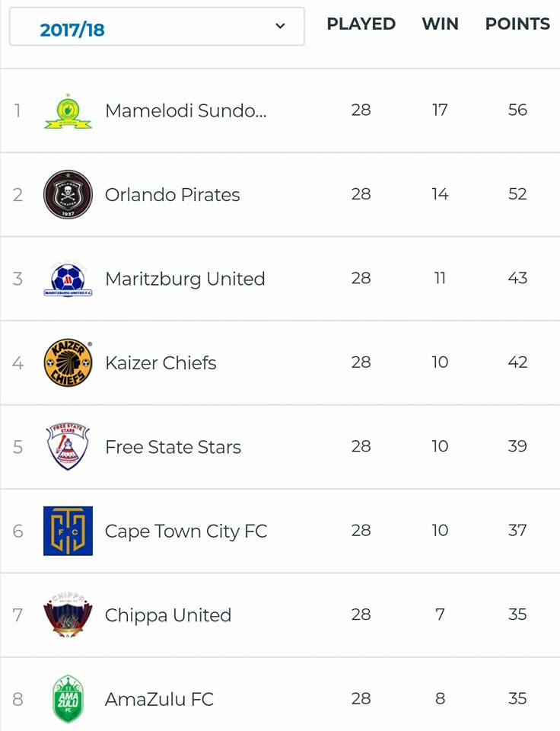Open the Cape Town City FC name link
This screenshot has width=560, height=731.
[x=186, y=531]
